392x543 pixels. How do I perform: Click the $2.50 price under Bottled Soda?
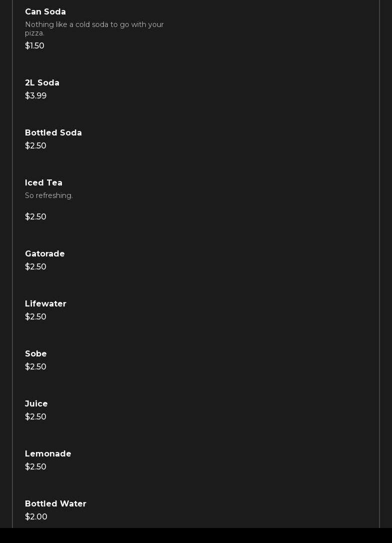point(35,146)
